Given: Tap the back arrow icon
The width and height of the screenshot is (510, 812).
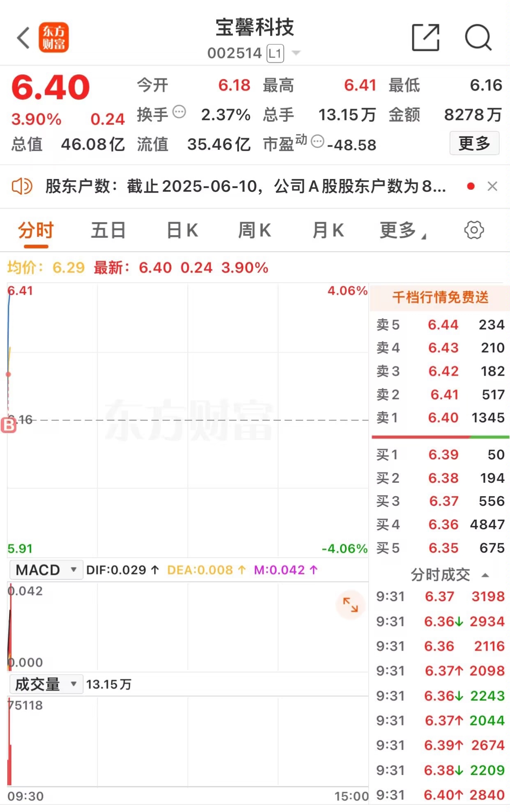Looking at the screenshot, I should 23,38.
